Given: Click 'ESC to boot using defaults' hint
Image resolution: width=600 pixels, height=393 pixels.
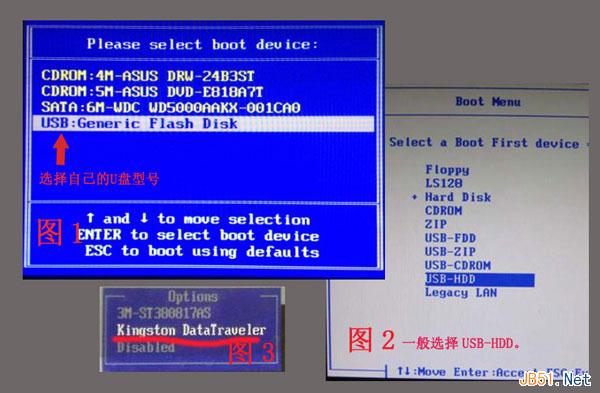Looking at the screenshot, I should click(202, 251).
